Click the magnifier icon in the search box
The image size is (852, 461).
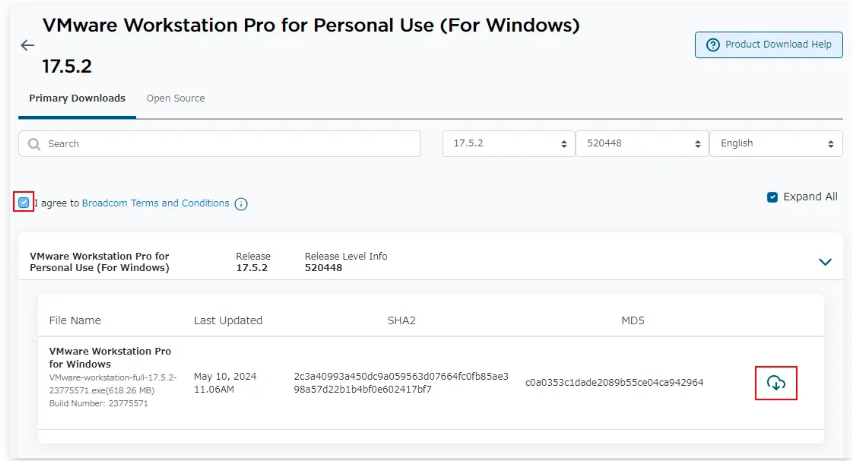coord(34,144)
